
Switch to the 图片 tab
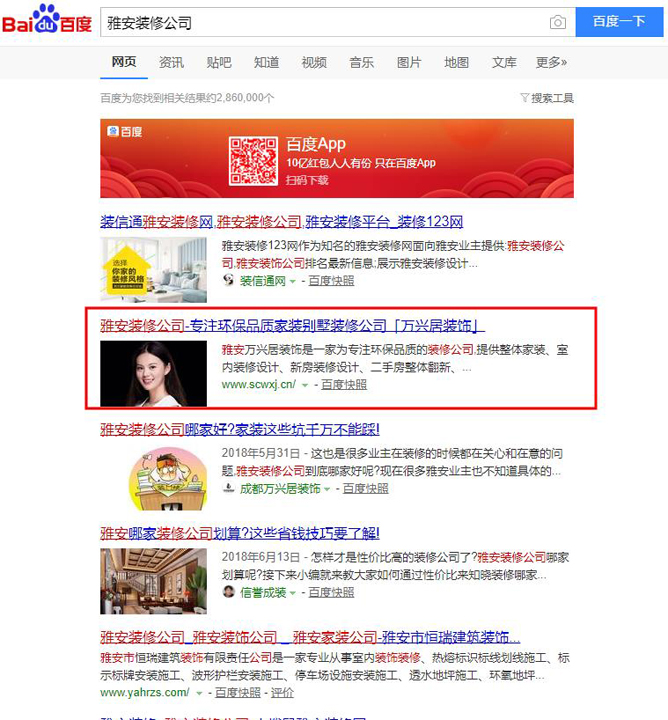coord(409,62)
